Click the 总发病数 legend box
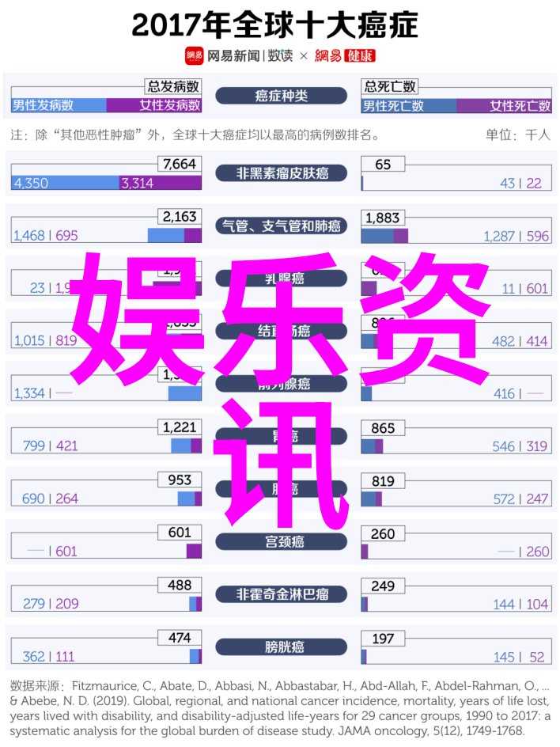 [173, 86]
